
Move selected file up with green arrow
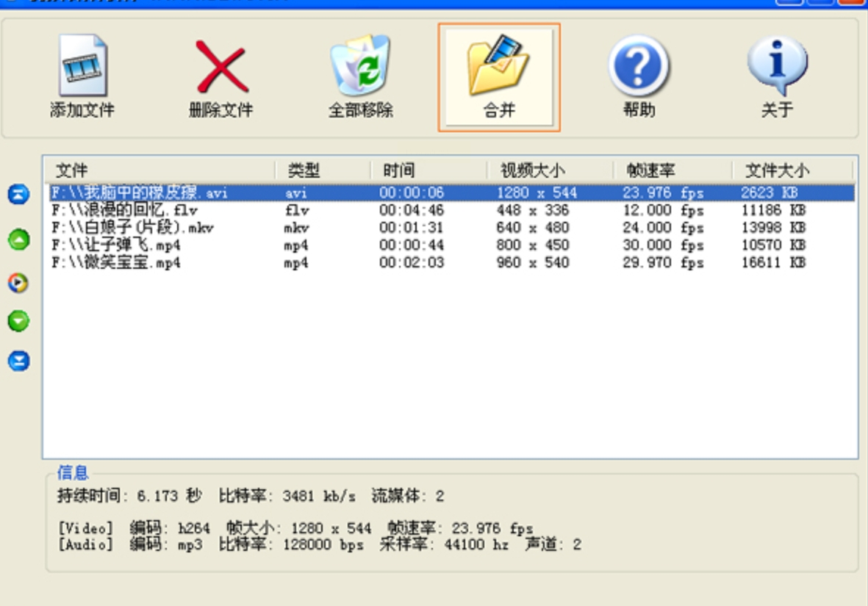[x=19, y=239]
